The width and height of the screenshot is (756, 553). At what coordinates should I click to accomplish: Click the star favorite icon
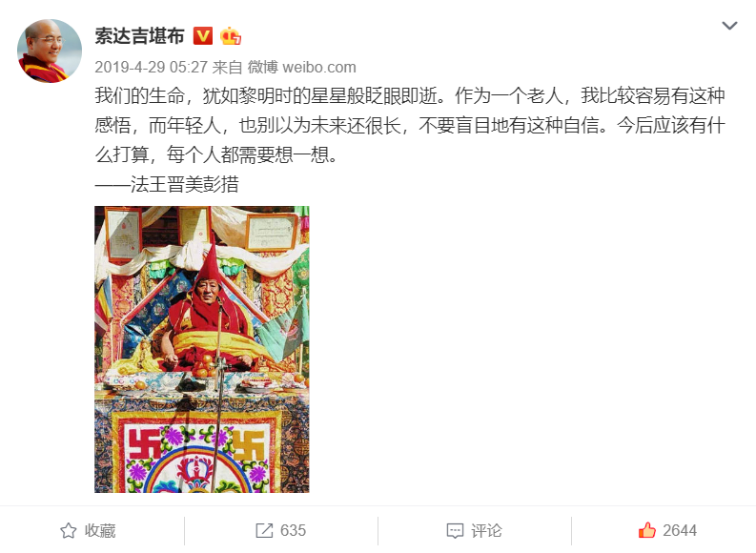[69, 531]
